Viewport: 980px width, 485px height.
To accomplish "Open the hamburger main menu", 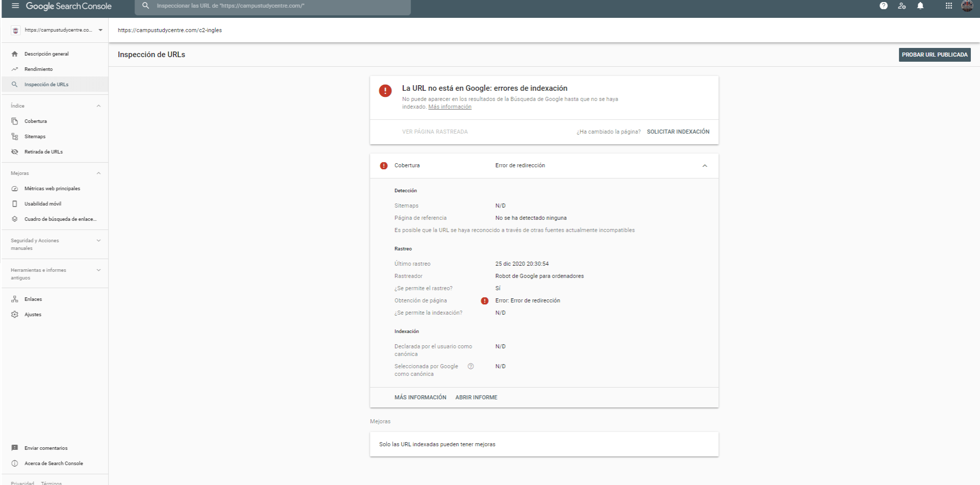I will (x=15, y=6).
